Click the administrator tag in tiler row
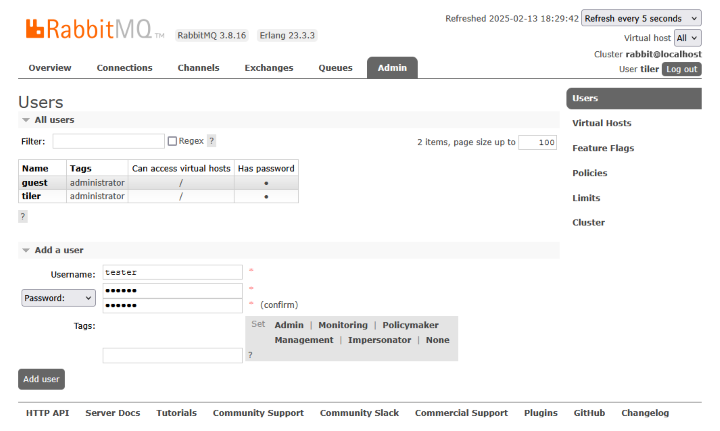Viewport: 720px width, 431px height. 97,196
